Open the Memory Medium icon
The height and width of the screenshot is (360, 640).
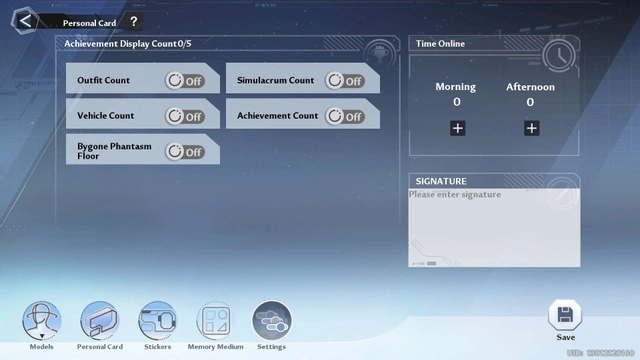(x=216, y=321)
